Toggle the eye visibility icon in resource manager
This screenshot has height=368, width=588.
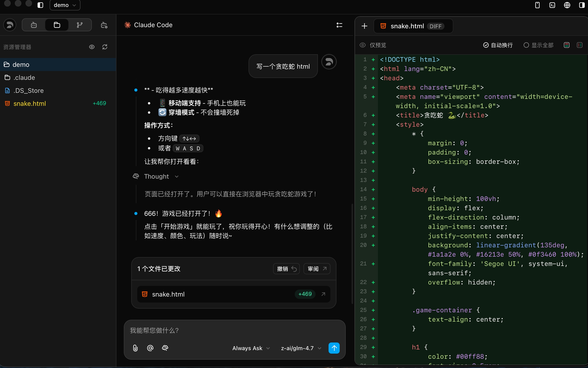[92, 47]
